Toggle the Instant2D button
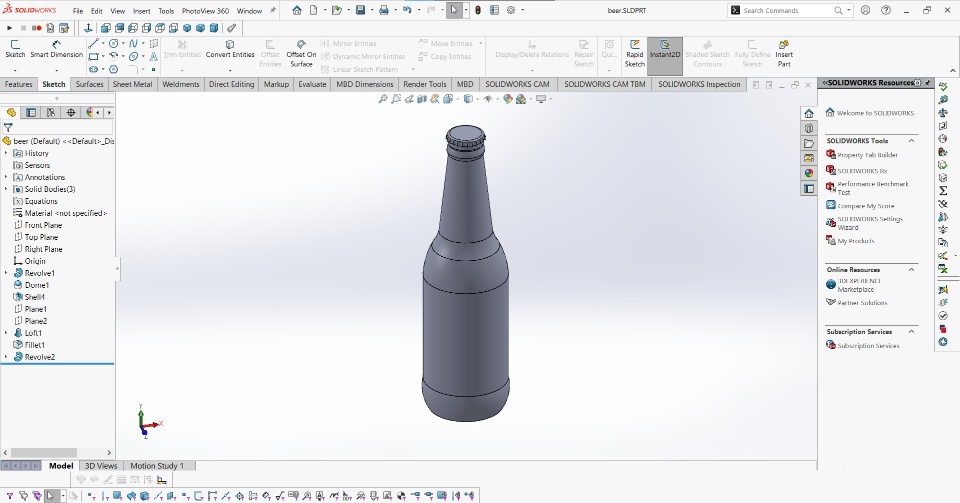The image size is (960, 503). tap(664, 49)
